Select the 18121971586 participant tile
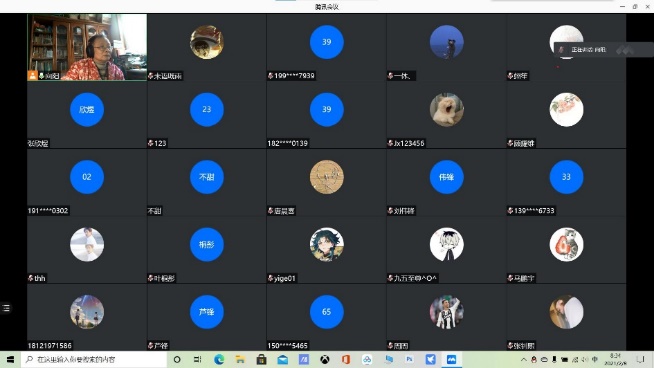 87,318
